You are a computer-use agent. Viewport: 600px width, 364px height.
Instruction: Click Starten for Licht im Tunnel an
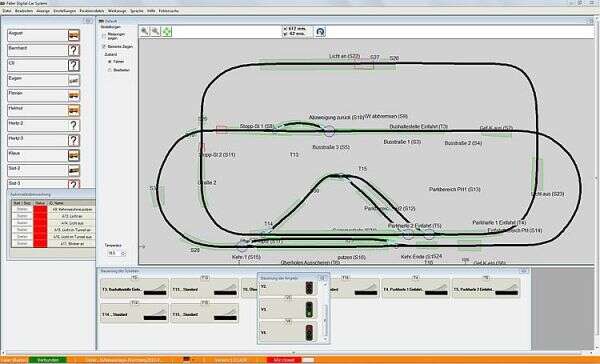pyautogui.click(x=23, y=230)
